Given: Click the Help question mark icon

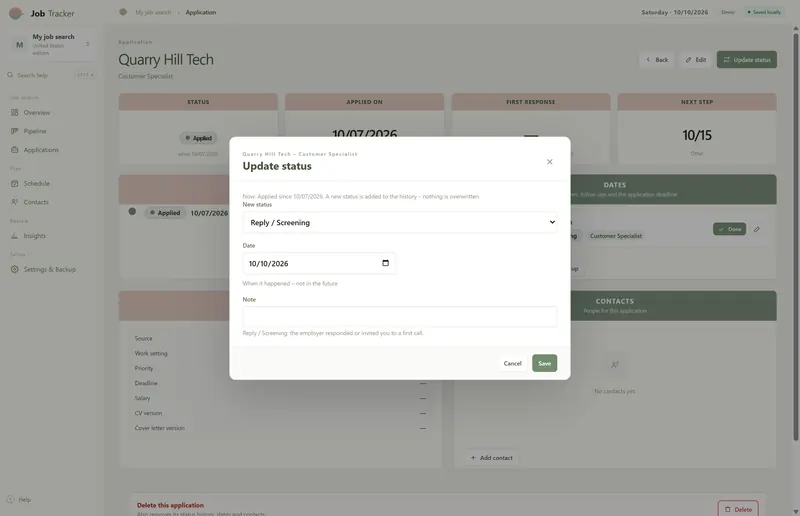Looking at the screenshot, I should pyautogui.click(x=10, y=500).
